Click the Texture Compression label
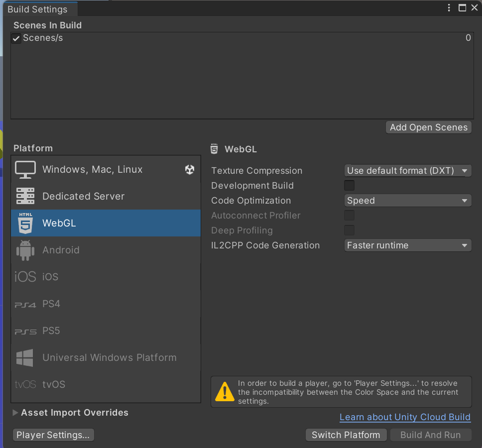The image size is (482, 448). pos(256,171)
